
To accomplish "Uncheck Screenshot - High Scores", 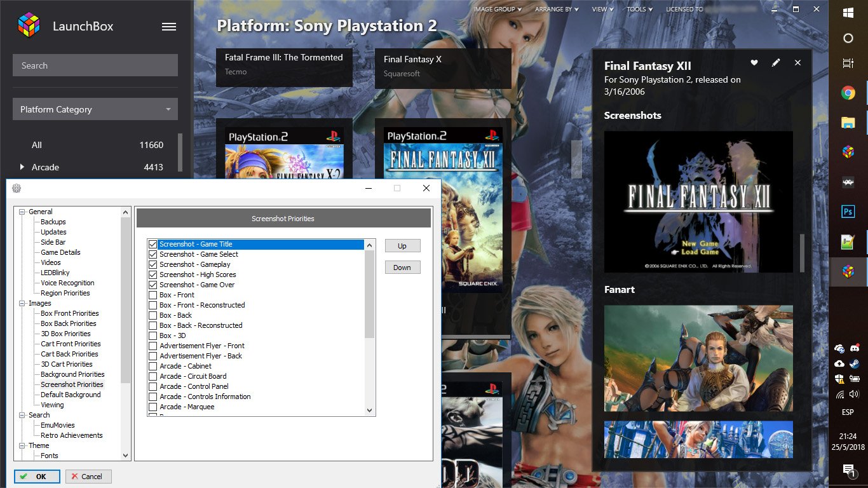I will (153, 274).
